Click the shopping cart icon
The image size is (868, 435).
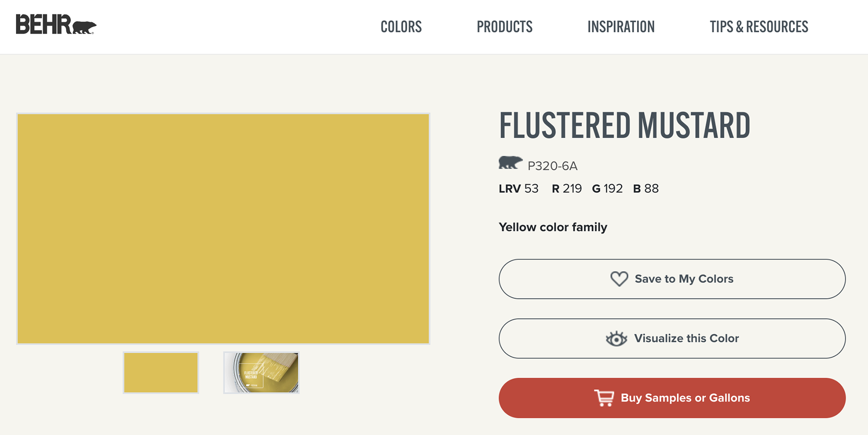(x=604, y=398)
